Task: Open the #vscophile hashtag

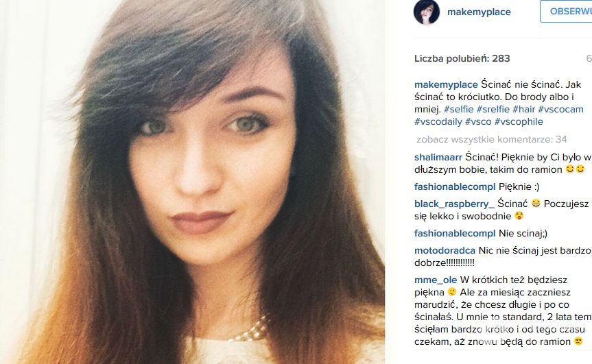Action: 519,122
